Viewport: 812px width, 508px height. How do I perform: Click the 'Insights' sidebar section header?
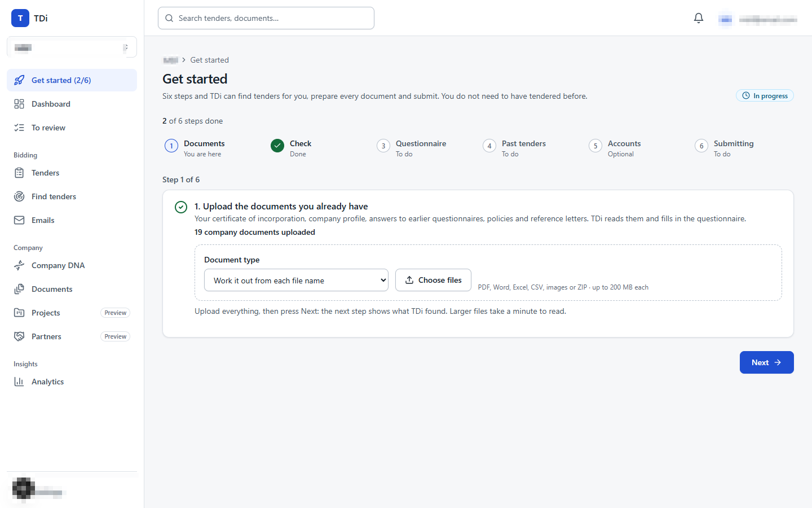click(25, 364)
